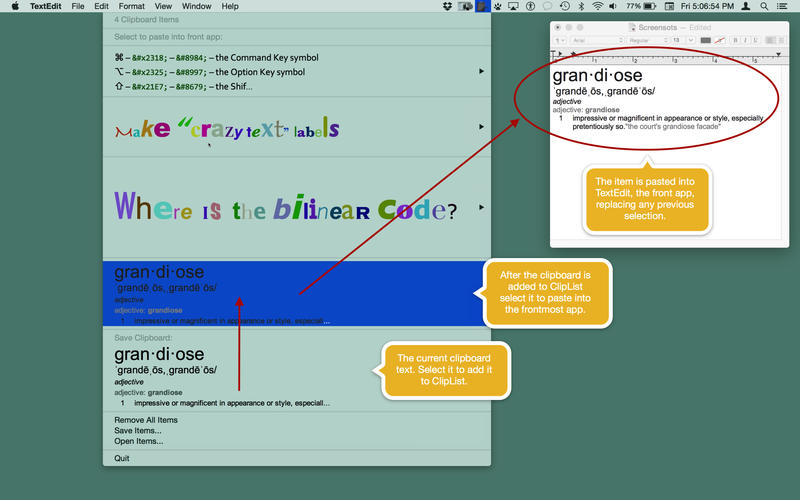The width and height of the screenshot is (800, 500).
Task: Toggle Bold in TextEdit toolbar
Action: tap(735, 40)
